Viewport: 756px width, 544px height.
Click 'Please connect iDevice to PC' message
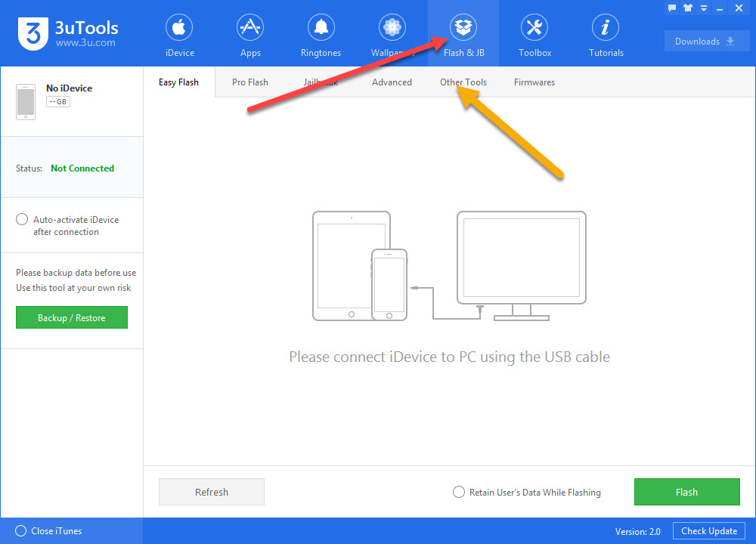pos(449,357)
